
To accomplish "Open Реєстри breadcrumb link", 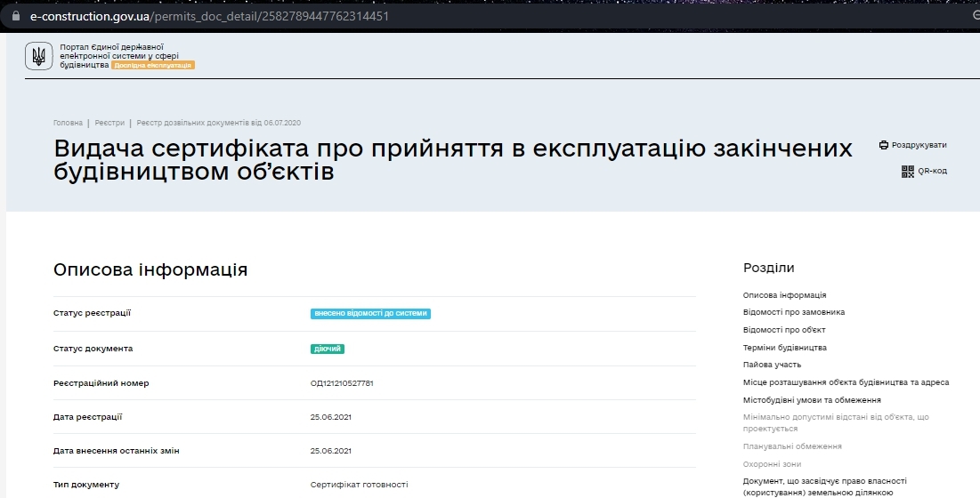I will 110,123.
